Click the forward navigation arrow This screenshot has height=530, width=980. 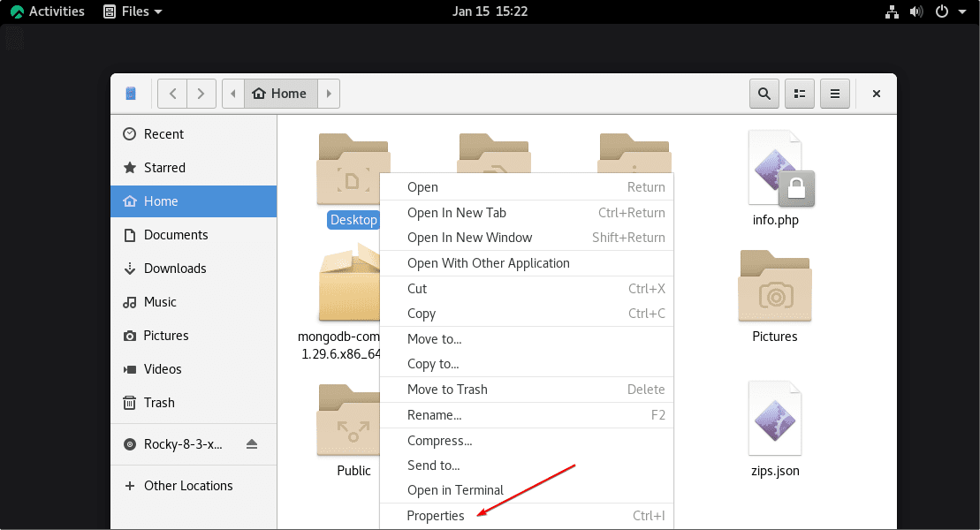click(x=201, y=93)
